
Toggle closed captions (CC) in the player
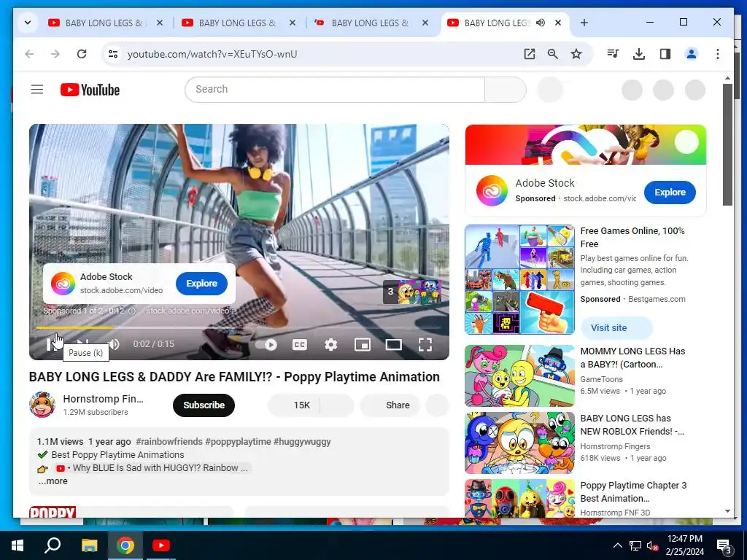(x=299, y=344)
